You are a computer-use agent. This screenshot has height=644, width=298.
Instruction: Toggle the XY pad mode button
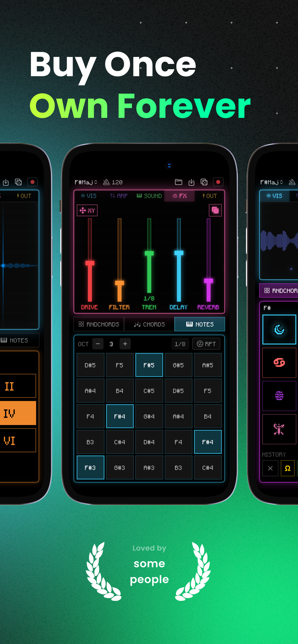pos(87,211)
